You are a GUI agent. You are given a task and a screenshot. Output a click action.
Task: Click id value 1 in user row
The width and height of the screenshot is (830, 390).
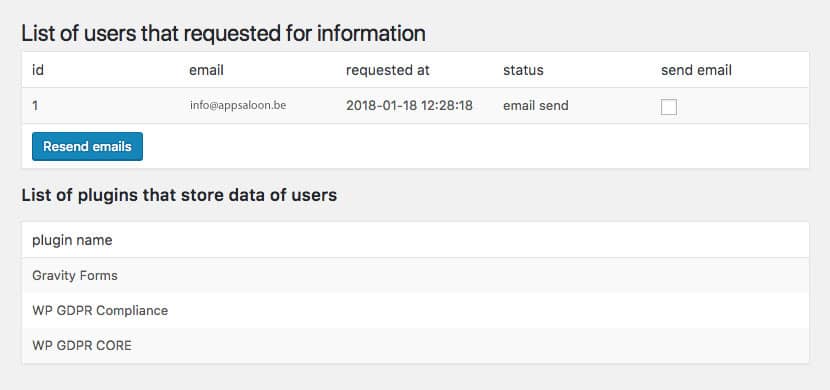(35, 105)
